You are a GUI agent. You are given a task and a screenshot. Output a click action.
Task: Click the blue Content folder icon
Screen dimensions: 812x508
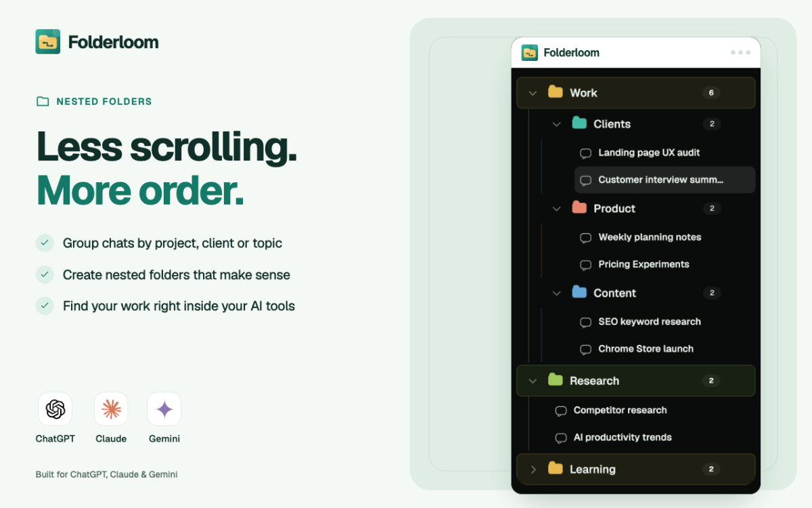point(579,293)
